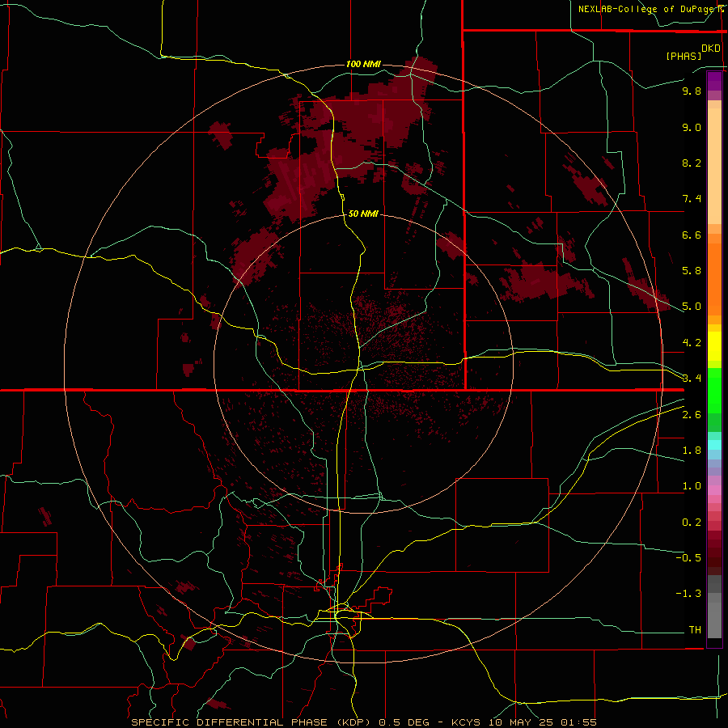
Task: Click the 100 NMI range ring label
Action: (363, 64)
